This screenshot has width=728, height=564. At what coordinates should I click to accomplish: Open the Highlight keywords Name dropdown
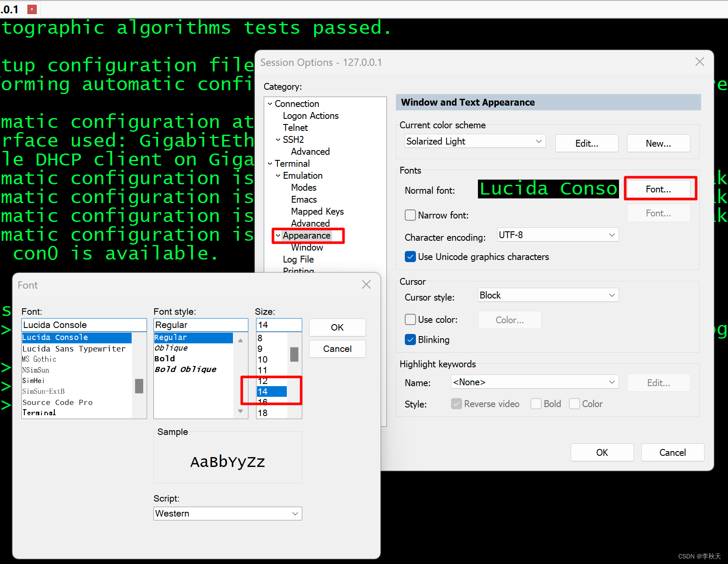coord(534,382)
